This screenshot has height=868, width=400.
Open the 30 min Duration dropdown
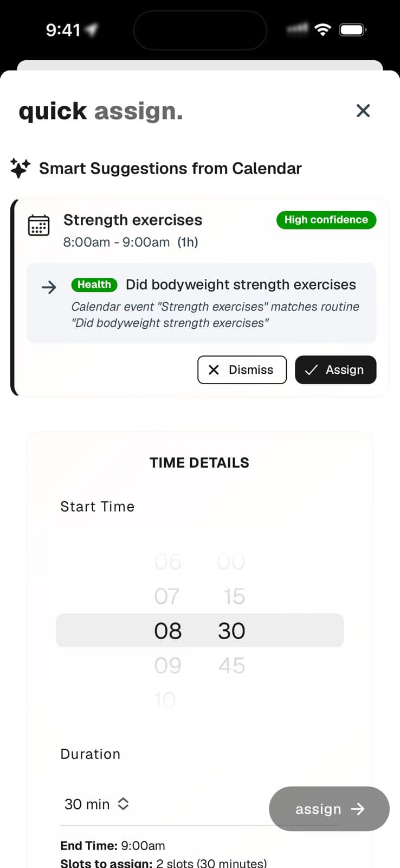[96, 804]
